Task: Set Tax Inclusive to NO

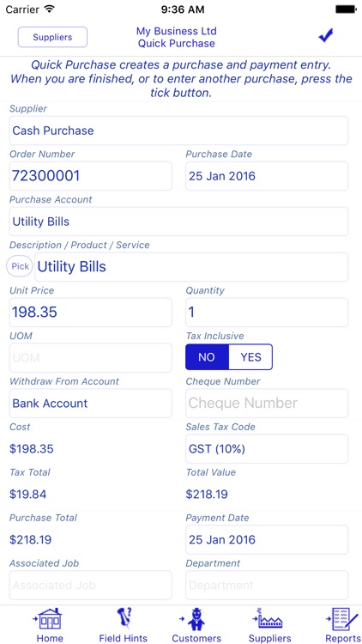Action: [x=207, y=357]
